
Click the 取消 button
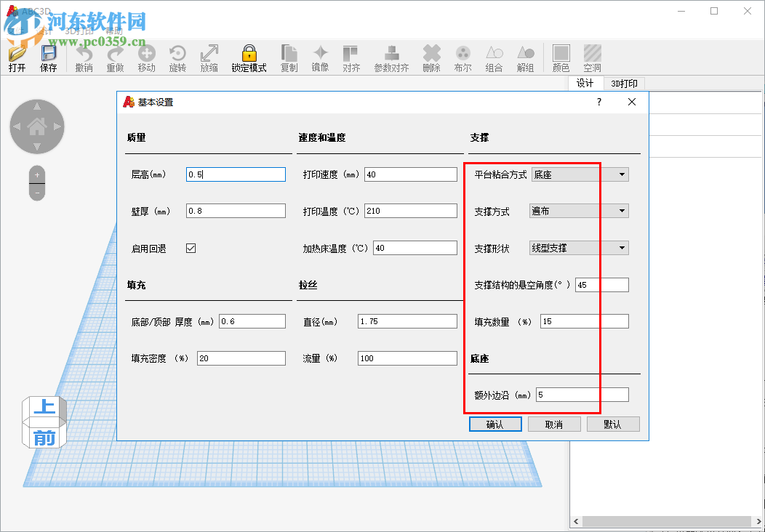click(553, 424)
